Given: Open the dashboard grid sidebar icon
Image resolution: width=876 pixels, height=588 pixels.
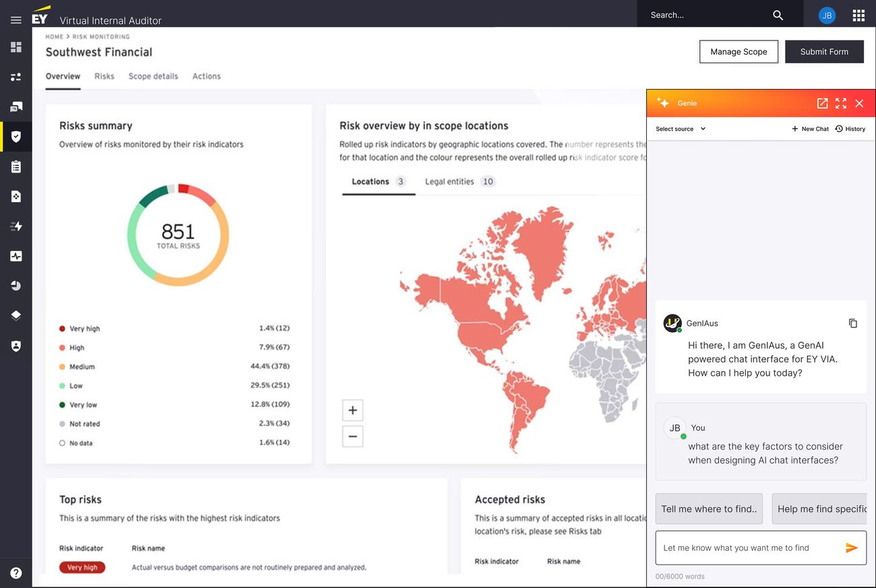Looking at the screenshot, I should click(16, 47).
